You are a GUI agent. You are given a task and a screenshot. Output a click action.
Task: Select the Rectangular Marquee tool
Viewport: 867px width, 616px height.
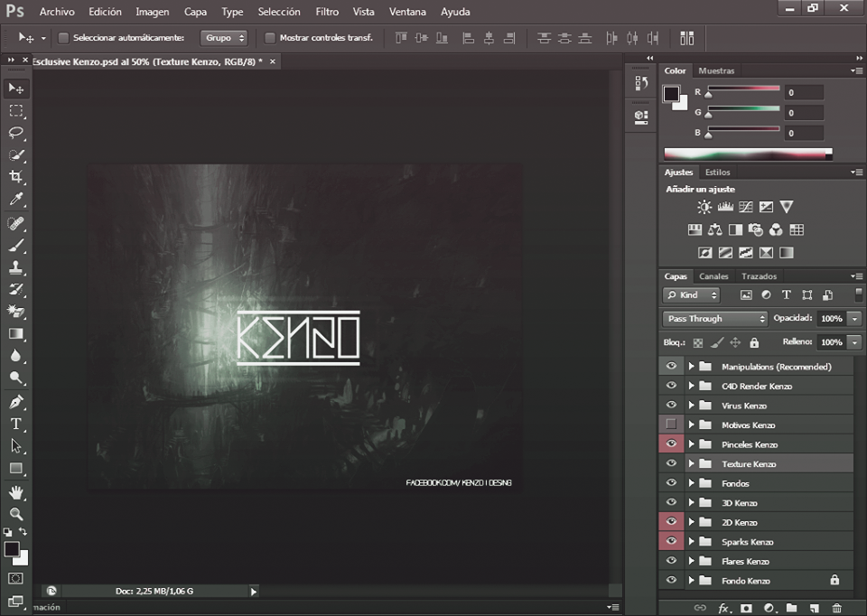[16, 110]
